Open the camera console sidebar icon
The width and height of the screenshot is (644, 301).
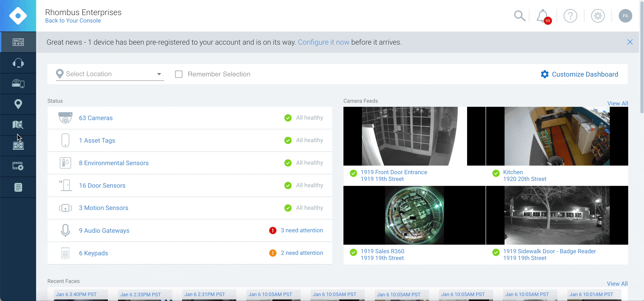click(18, 146)
